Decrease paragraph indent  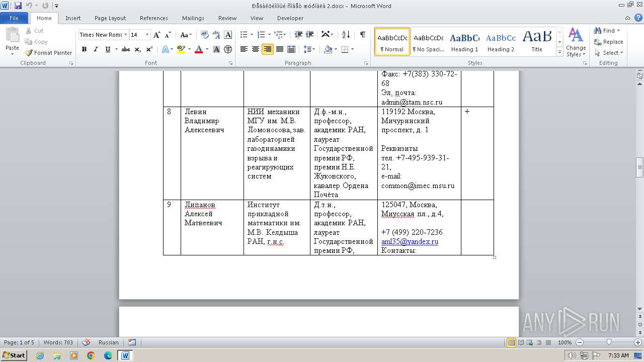(x=298, y=35)
